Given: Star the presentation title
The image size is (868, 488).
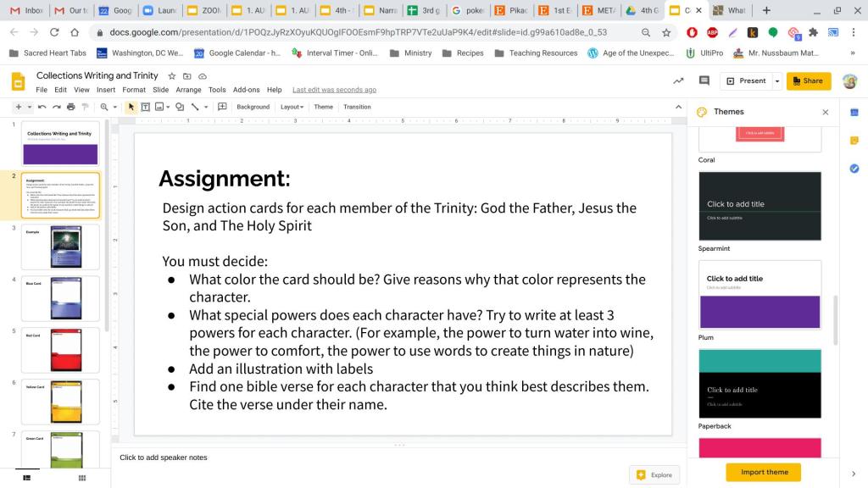Looking at the screenshot, I should 173,76.
